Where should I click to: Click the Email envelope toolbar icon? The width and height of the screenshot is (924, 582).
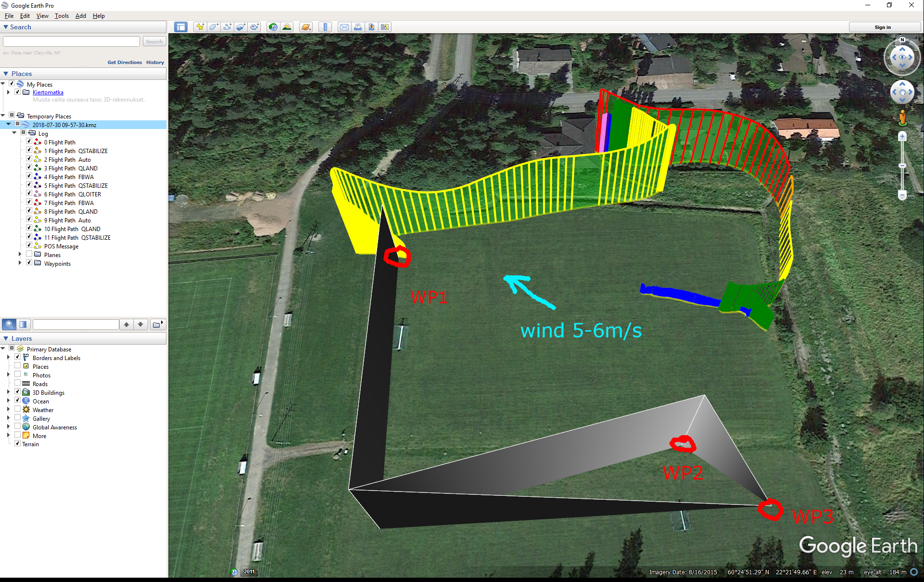(x=344, y=27)
